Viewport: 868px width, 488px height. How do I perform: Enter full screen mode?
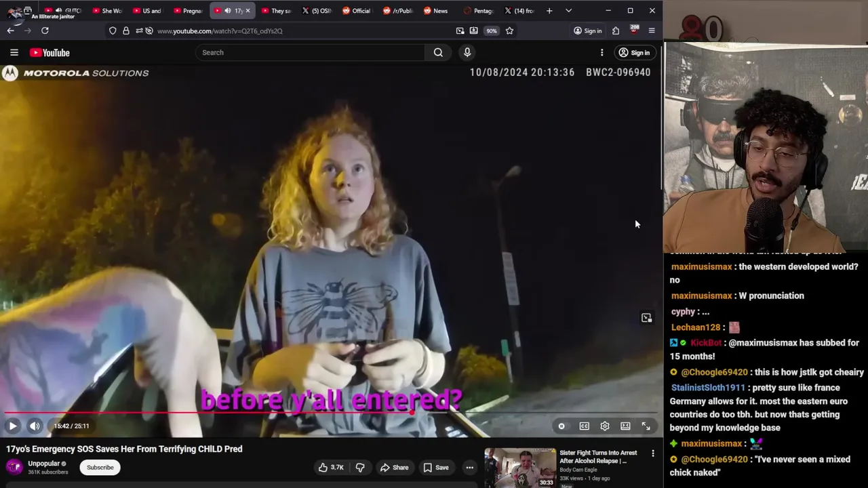646,426
